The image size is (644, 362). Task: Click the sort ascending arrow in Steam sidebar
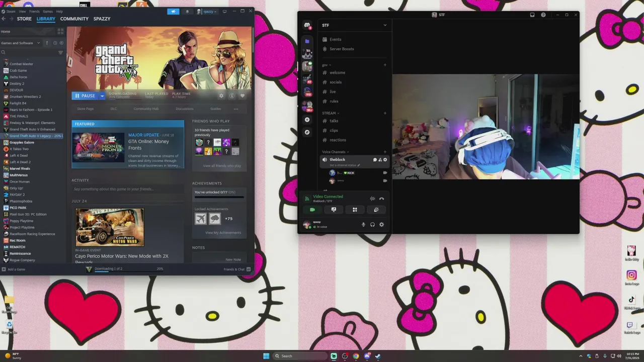[x=47, y=43]
